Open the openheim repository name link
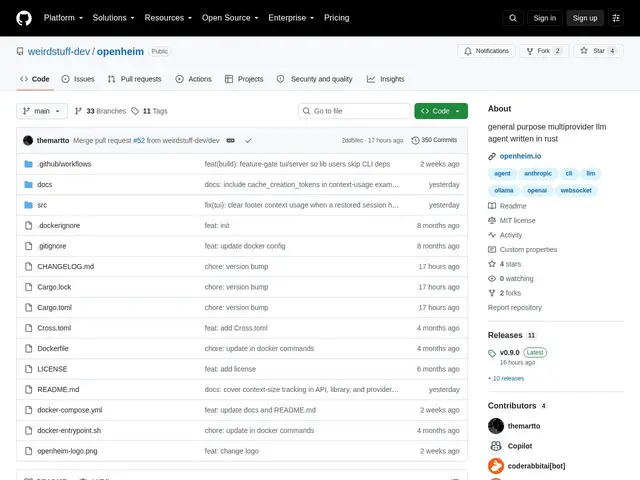 pos(120,51)
